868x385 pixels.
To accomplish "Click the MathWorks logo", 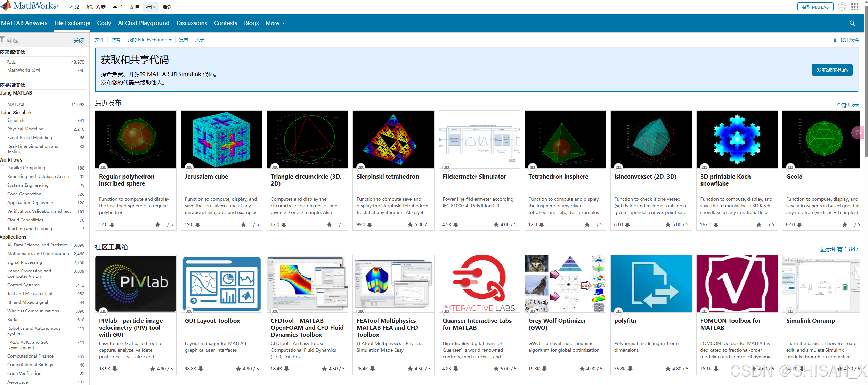I will pyautogui.click(x=30, y=6).
